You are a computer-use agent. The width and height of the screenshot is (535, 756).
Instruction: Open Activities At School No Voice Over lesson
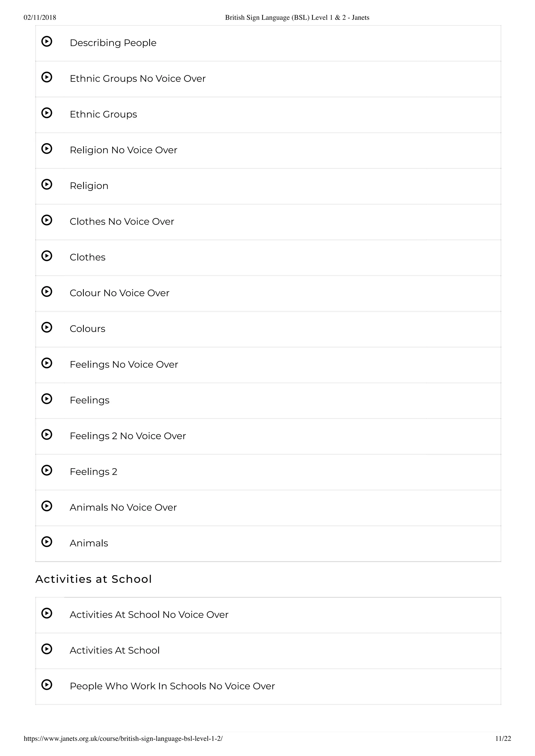point(149,615)
